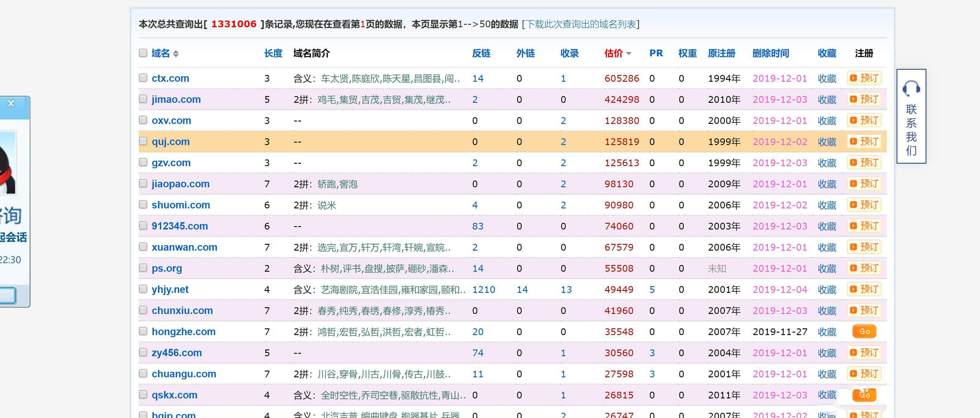Open the jiaopao.com domain link
This screenshot has height=418, width=980.
point(180,184)
